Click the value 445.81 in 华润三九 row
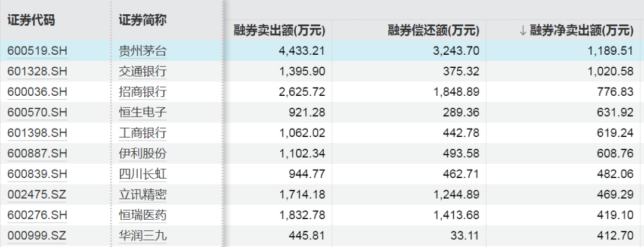644x247 pixels. 307,236
